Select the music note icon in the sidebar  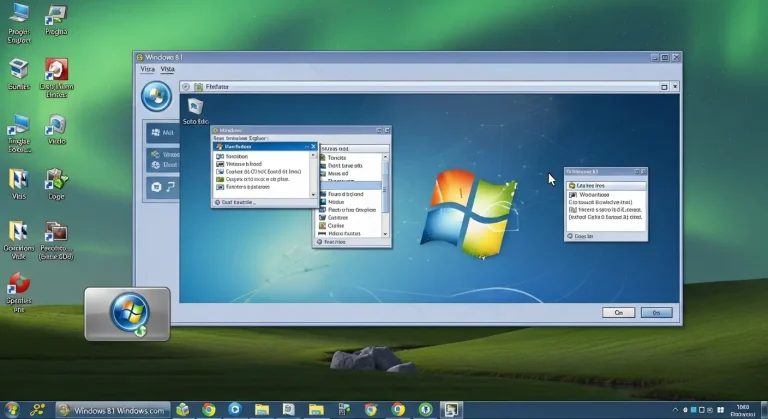(170, 187)
